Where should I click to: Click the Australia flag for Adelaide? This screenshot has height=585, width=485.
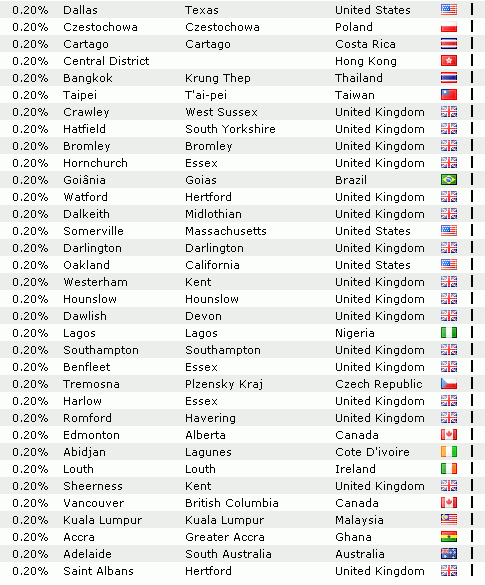coord(448,554)
